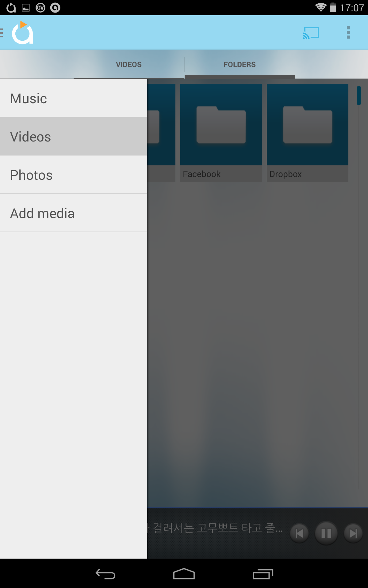Screen dimensions: 368x588
Task: Select Music in the side drawer
Action: pyautogui.click(x=74, y=98)
